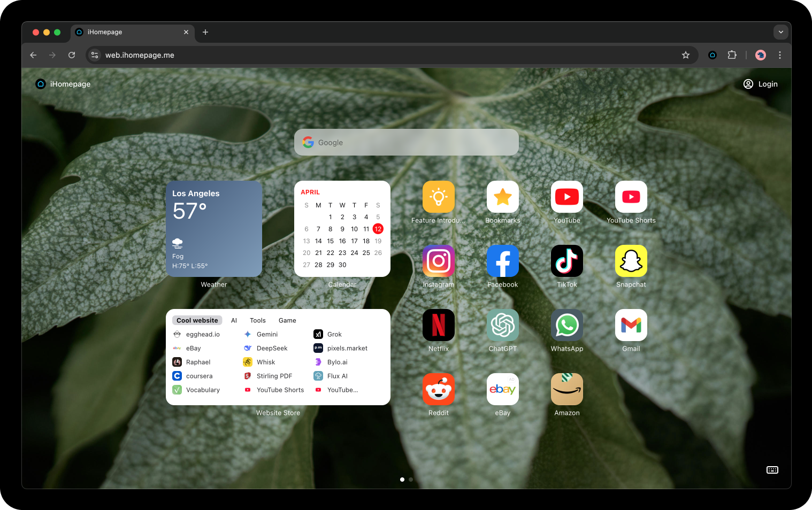The height and width of the screenshot is (510, 812).
Task: Open the eBay link in Website Store list
Action: click(187, 348)
